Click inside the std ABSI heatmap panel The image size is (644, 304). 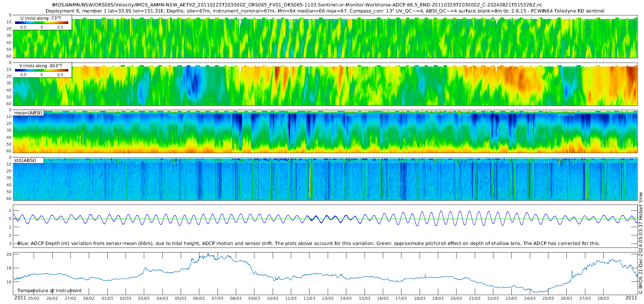click(x=325, y=179)
